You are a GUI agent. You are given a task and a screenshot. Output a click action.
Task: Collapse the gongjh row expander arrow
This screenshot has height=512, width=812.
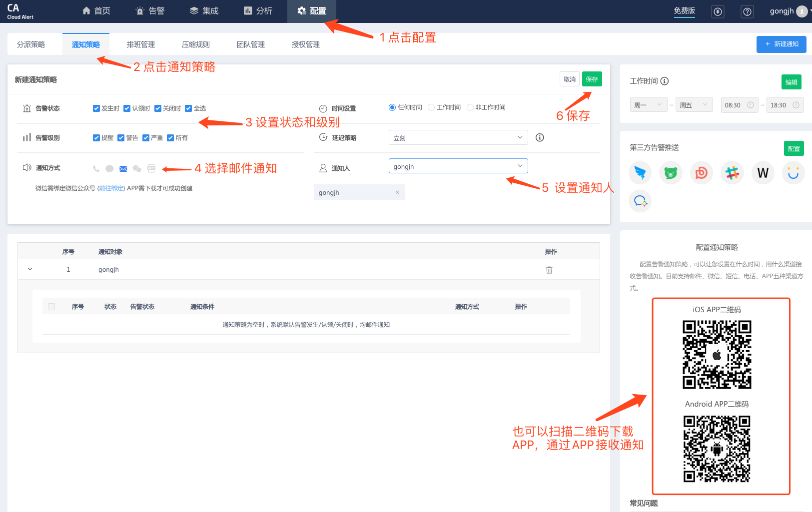(29, 269)
